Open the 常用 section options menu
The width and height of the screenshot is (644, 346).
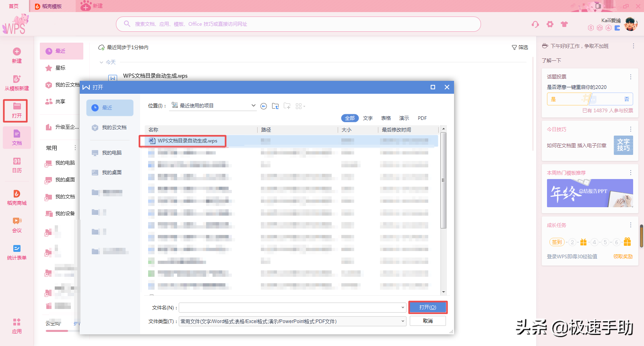pos(75,148)
